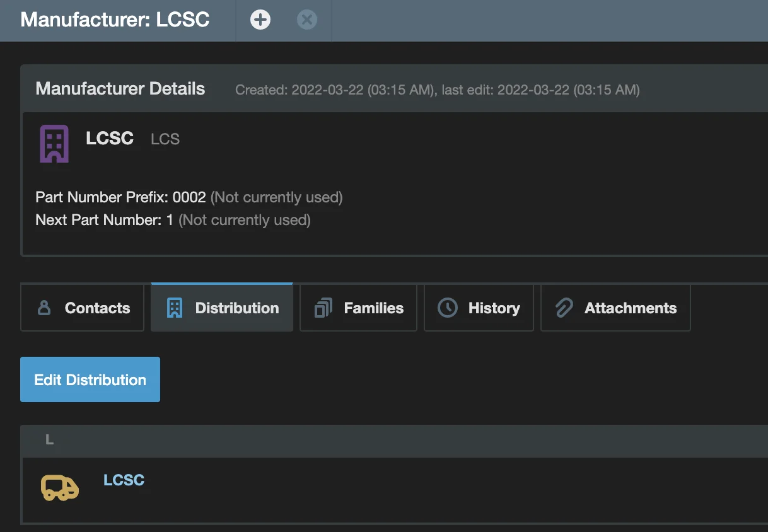Click the L group header row
The width and height of the screenshot is (768, 532).
coord(49,440)
